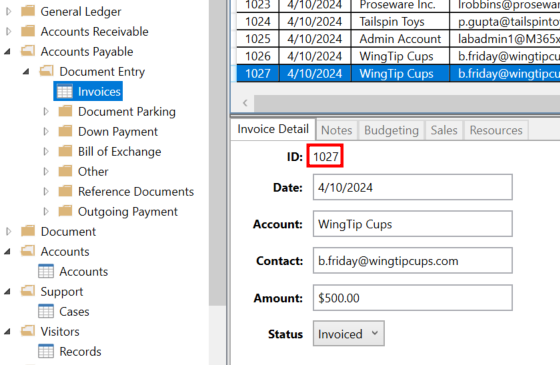Collapse the Document Entry node
Image resolution: width=560 pixels, height=365 pixels.
pyautogui.click(x=26, y=72)
